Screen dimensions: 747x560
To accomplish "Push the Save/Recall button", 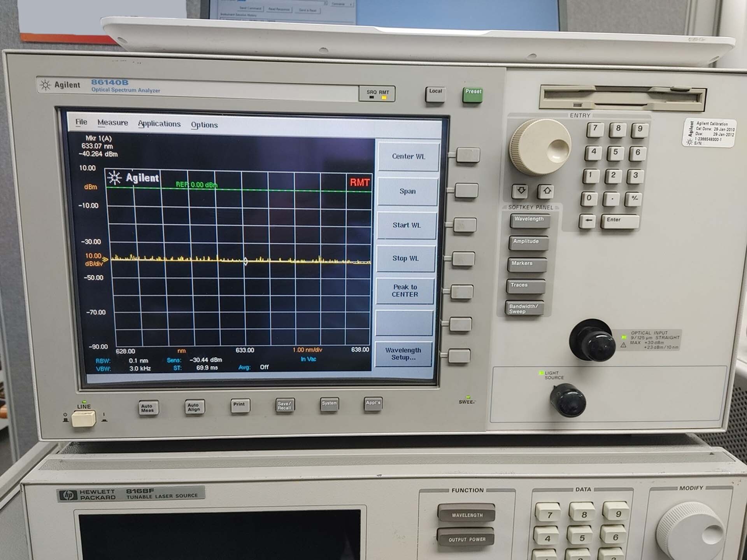I will coord(285,406).
